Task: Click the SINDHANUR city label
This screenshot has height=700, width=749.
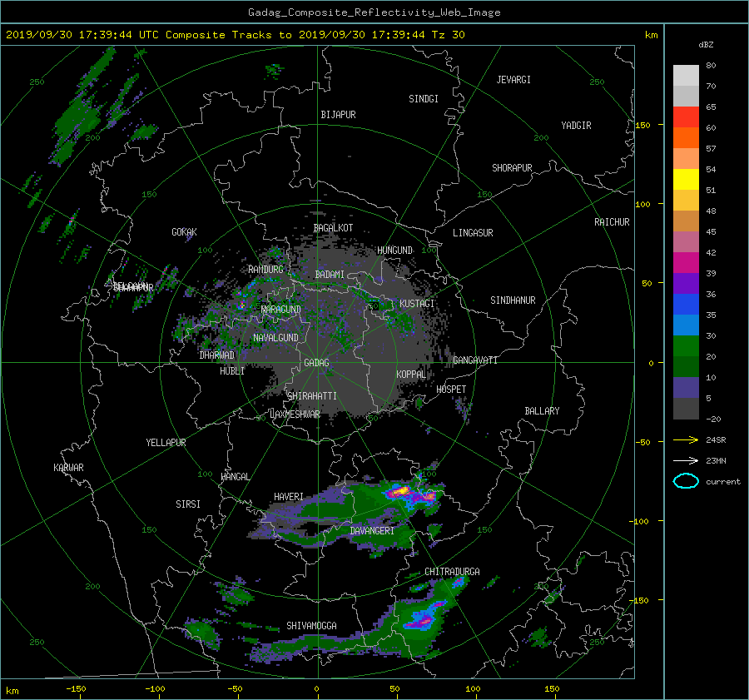Action: 513,300
